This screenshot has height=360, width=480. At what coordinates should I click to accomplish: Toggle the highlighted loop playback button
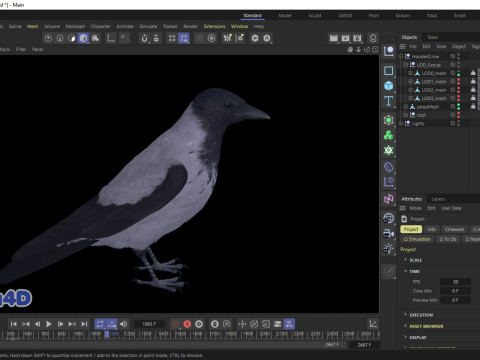coord(100,324)
